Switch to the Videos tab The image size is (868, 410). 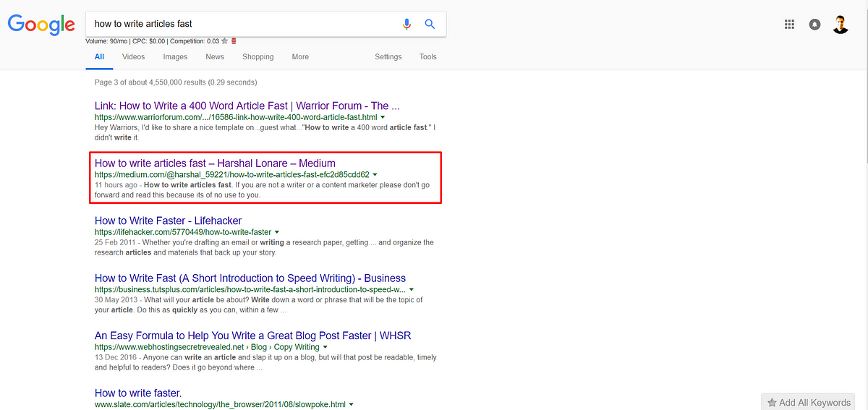[x=133, y=57]
